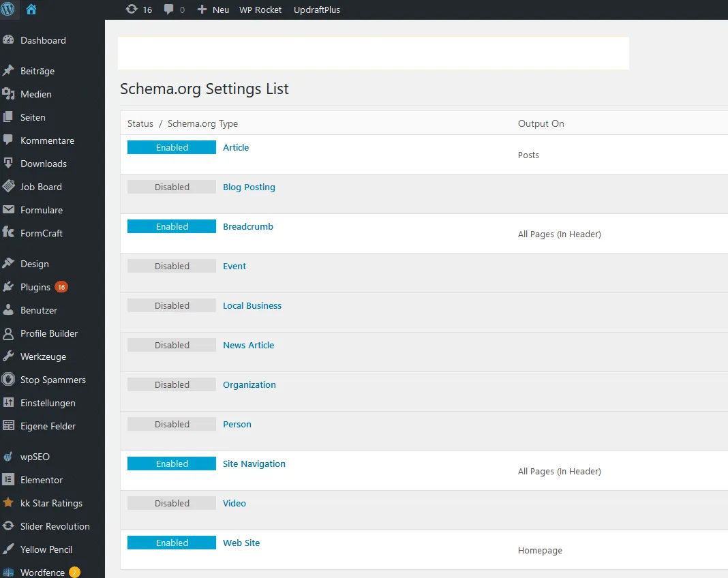Enable the Event schema type
The height and width of the screenshot is (578, 728).
(172, 266)
